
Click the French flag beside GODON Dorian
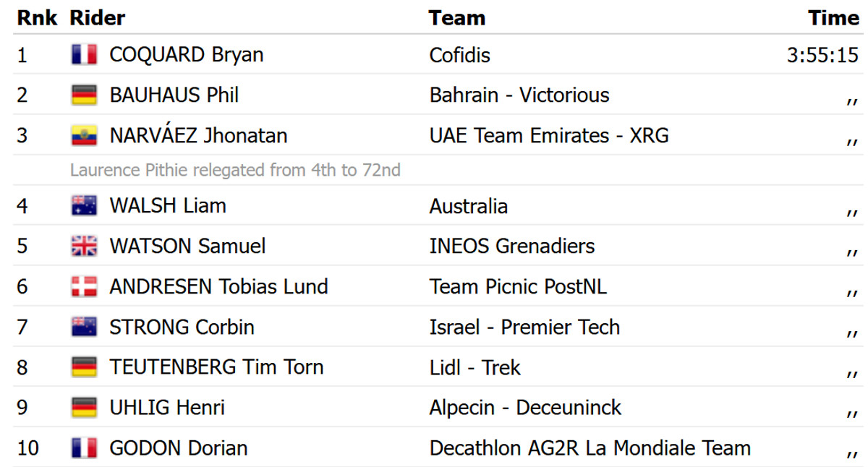click(84, 448)
